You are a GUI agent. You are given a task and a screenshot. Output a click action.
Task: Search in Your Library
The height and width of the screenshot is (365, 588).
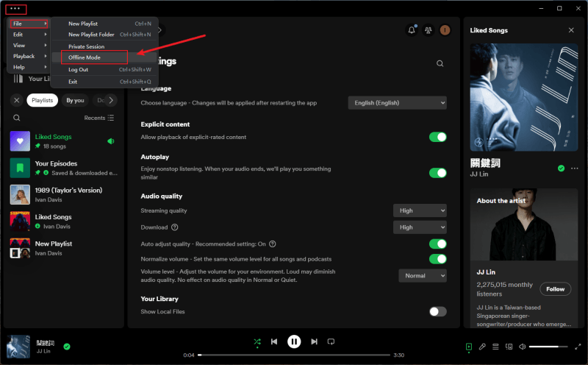pyautogui.click(x=16, y=118)
